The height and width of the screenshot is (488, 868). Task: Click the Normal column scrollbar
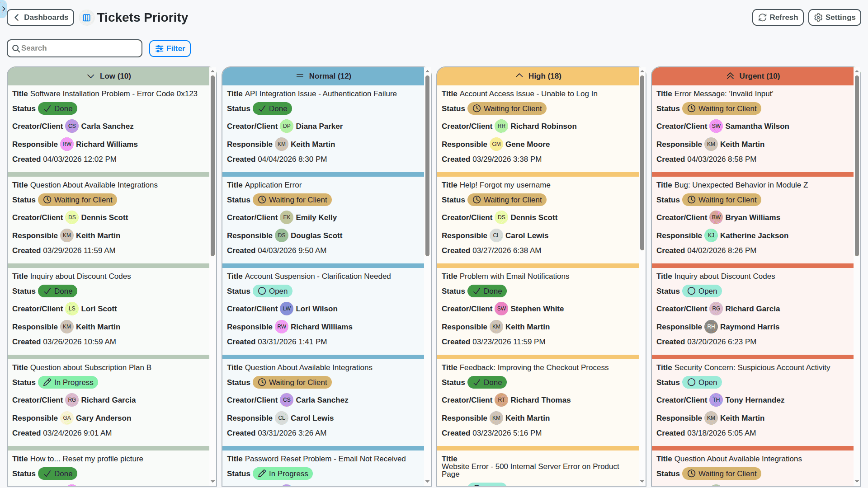(428, 165)
